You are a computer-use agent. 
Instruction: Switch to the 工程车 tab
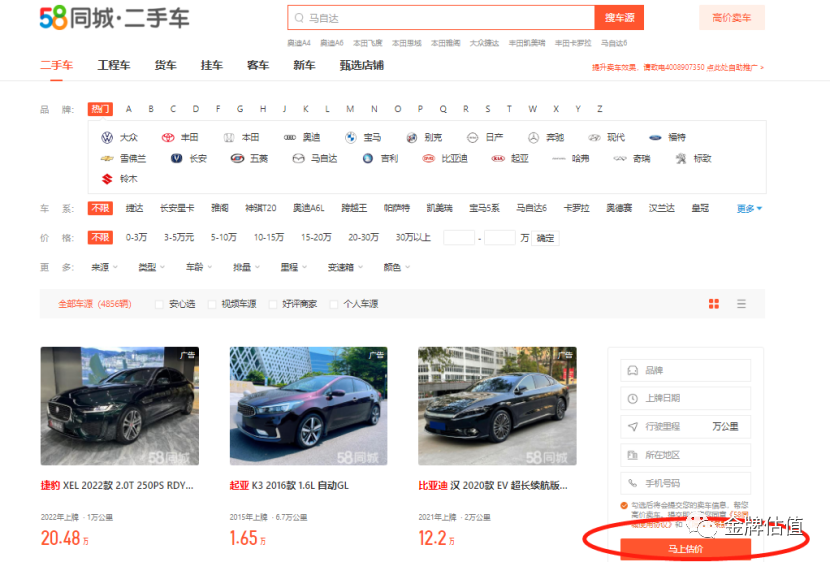[x=114, y=65]
